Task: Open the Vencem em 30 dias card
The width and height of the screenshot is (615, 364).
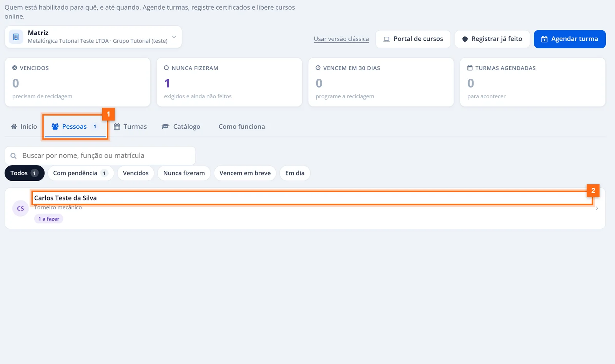Action: tap(381, 82)
